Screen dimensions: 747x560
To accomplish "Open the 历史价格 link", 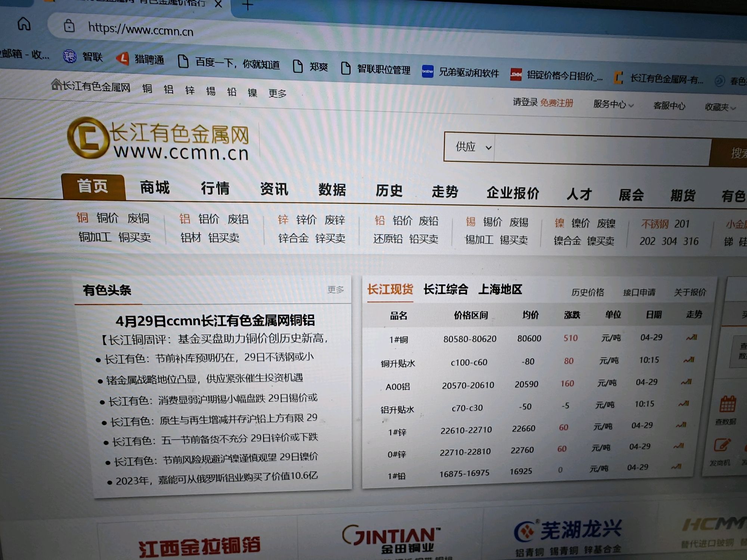I will tap(587, 292).
